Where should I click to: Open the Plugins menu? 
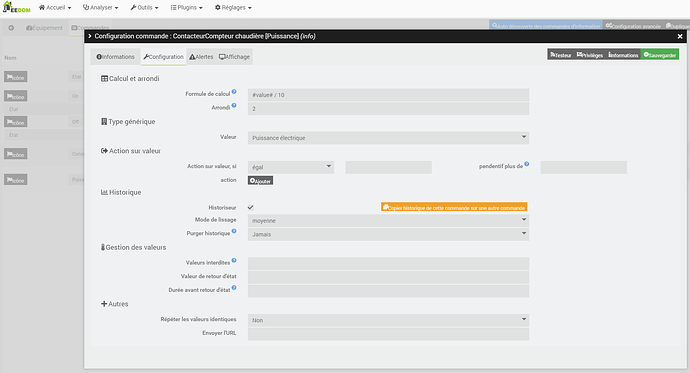[187, 7]
